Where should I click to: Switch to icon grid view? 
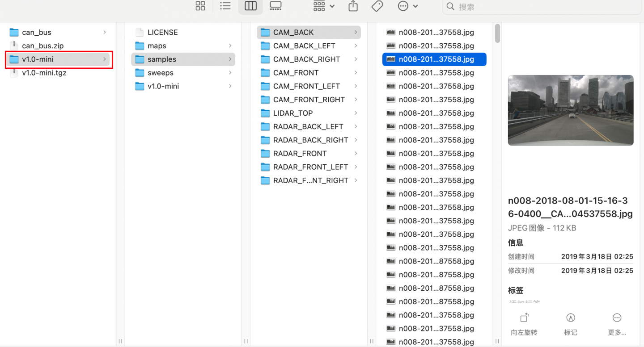pyautogui.click(x=200, y=6)
